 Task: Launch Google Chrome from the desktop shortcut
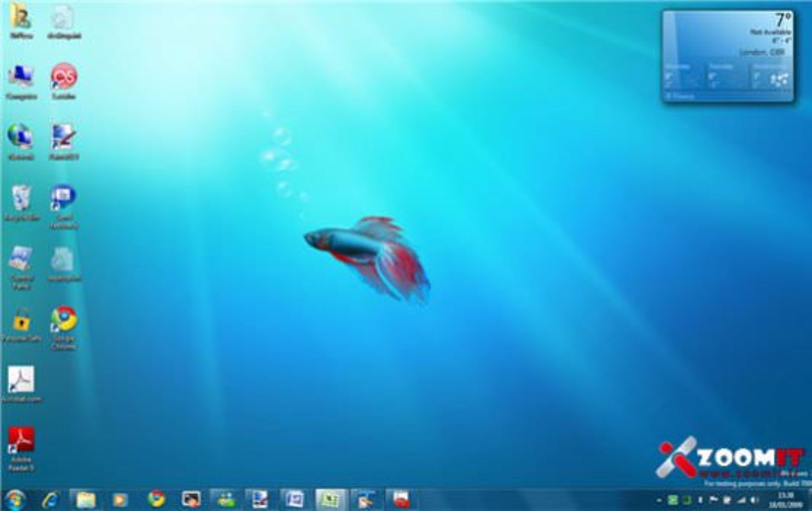63,319
